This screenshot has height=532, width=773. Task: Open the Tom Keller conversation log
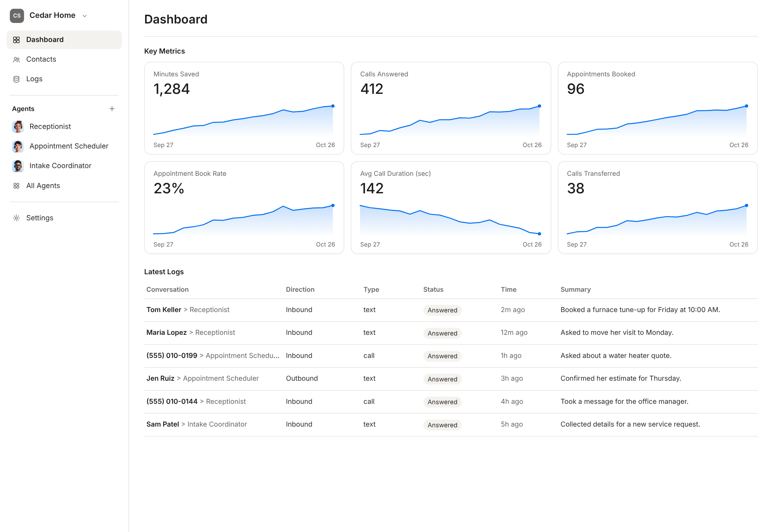pos(451,310)
